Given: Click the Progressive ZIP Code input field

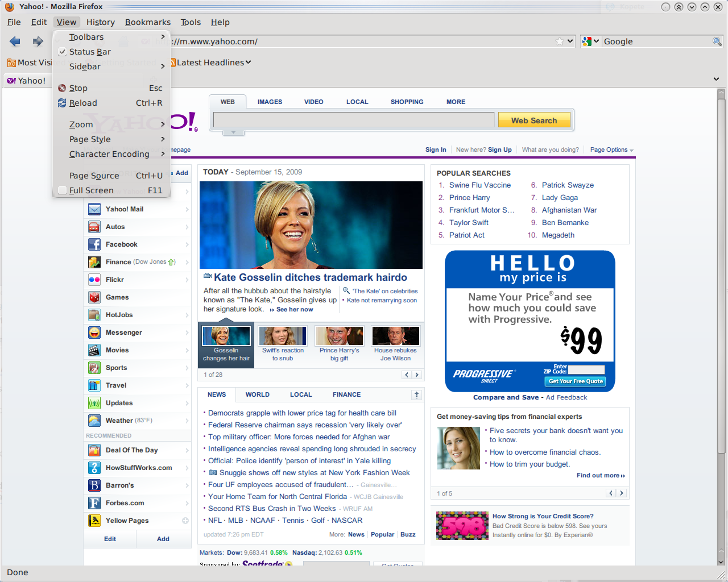Looking at the screenshot, I should (586, 369).
